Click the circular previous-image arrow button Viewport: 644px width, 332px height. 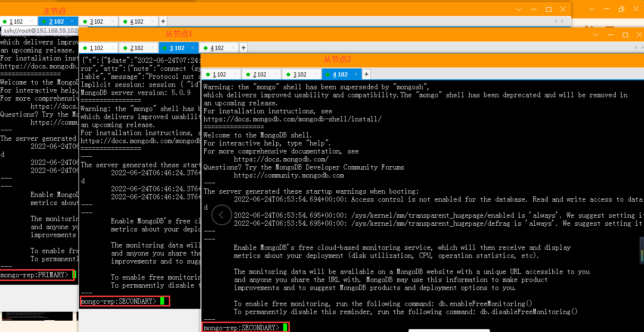pyautogui.click(x=222, y=215)
